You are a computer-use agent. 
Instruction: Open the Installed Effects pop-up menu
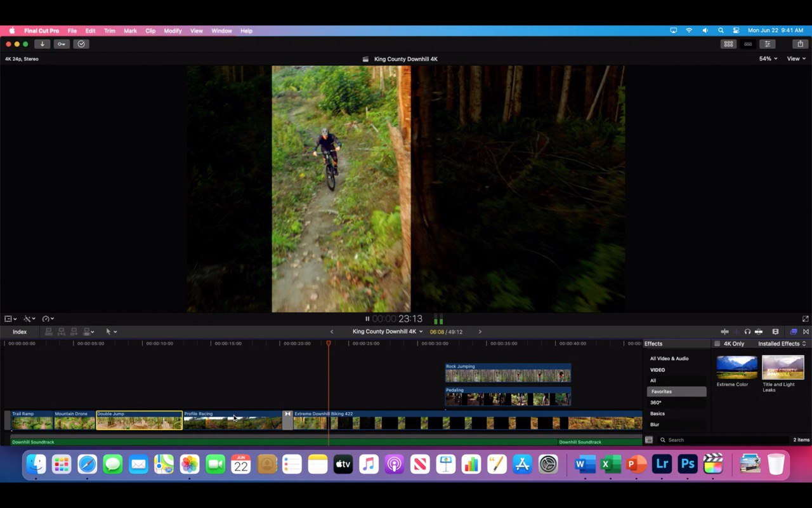pyautogui.click(x=782, y=344)
